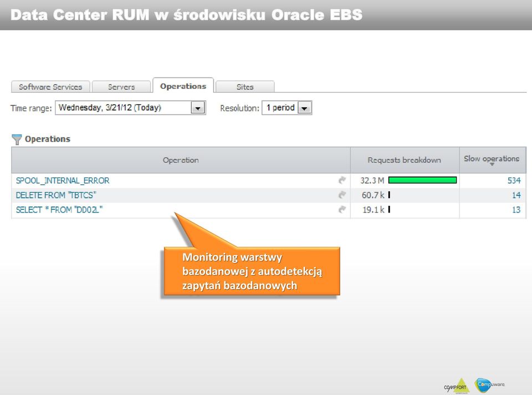Open the Software Services tab
The width and height of the screenshot is (532, 395).
(50, 87)
